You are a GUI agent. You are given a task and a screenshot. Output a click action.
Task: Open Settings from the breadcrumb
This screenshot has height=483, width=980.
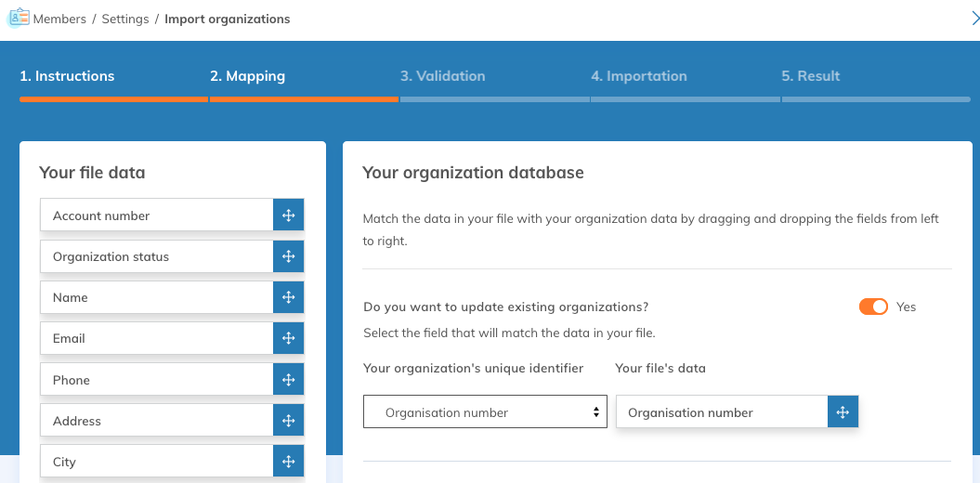pyautogui.click(x=125, y=19)
